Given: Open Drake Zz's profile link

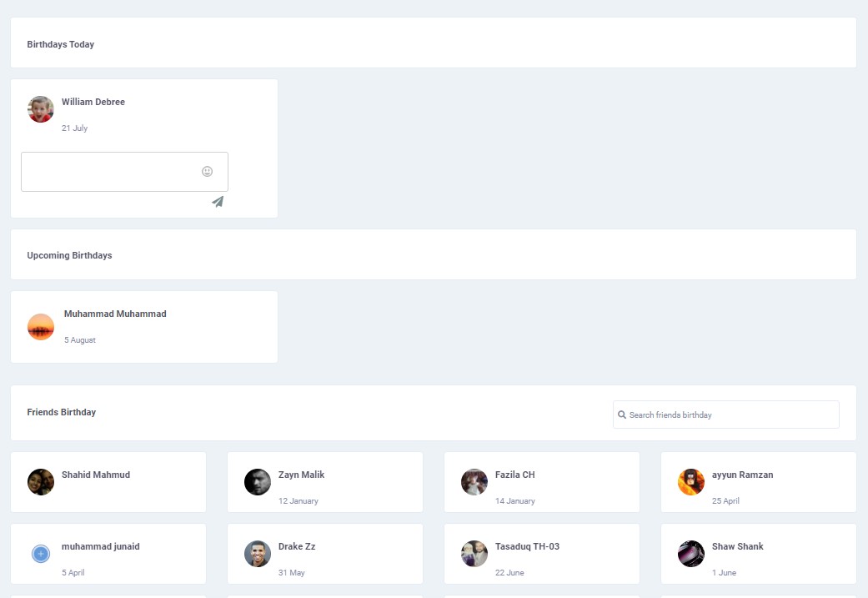Looking at the screenshot, I should click(x=297, y=546).
